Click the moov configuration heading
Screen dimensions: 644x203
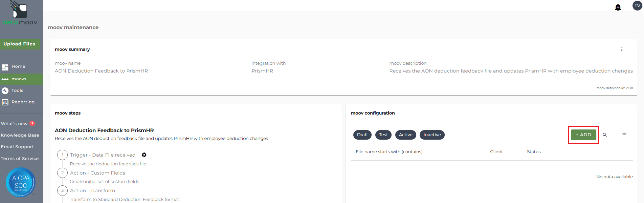tap(373, 113)
